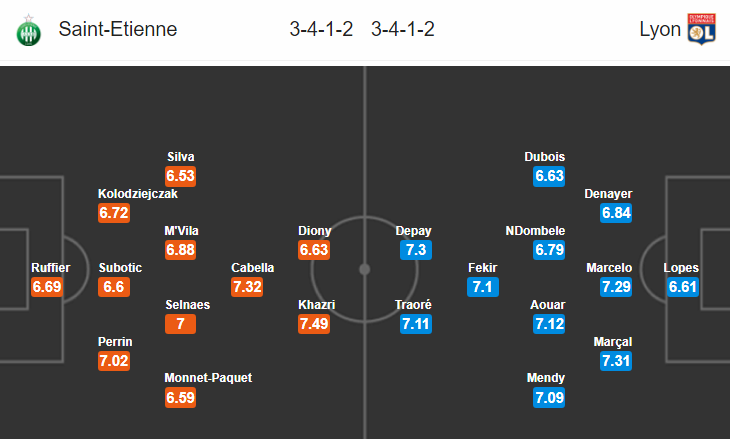The image size is (730, 439).
Task: Open the Saint-Etienne team name link
Action: [x=118, y=29]
